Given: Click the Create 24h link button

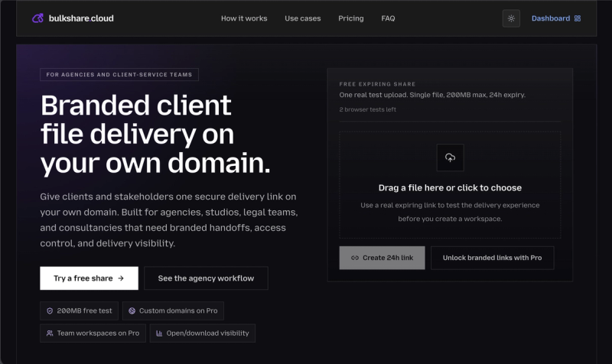Looking at the screenshot, I should point(382,258).
